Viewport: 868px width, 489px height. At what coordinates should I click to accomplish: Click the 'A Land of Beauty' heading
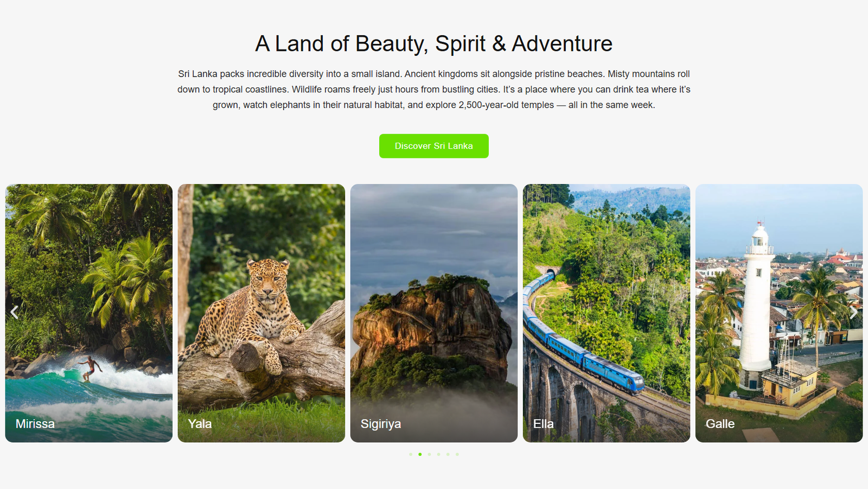pyautogui.click(x=434, y=43)
